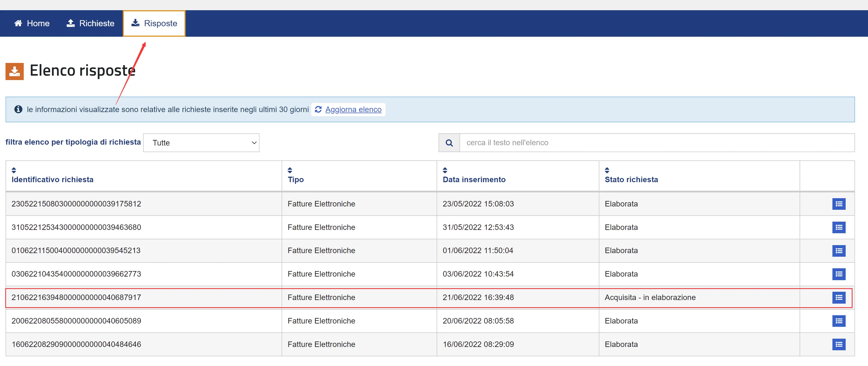868x366 pixels.
Task: Open details icon for request dated 31/05/2022
Action: [838, 227]
